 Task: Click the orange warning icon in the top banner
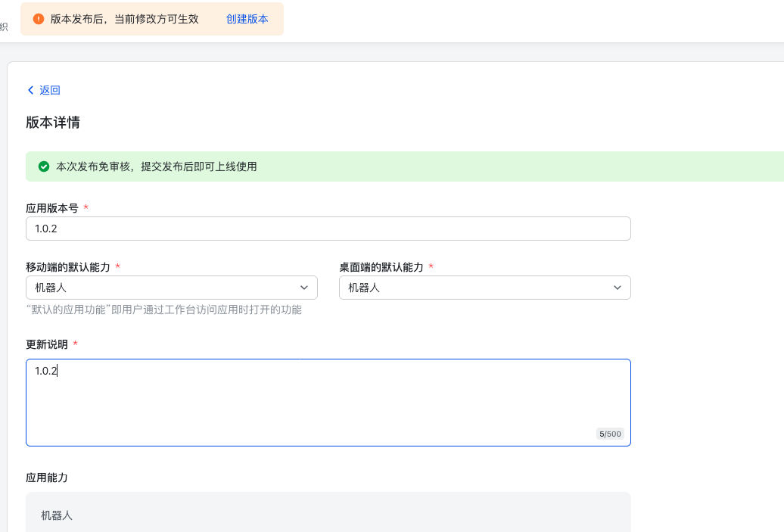coord(39,19)
